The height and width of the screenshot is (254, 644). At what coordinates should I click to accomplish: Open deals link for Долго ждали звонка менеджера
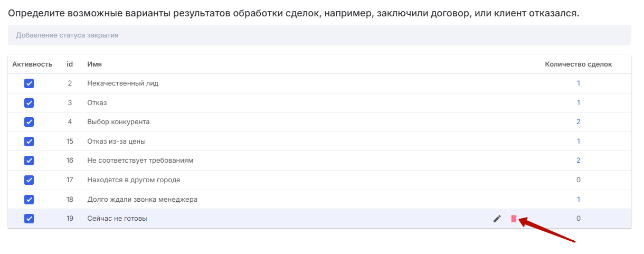point(579,199)
